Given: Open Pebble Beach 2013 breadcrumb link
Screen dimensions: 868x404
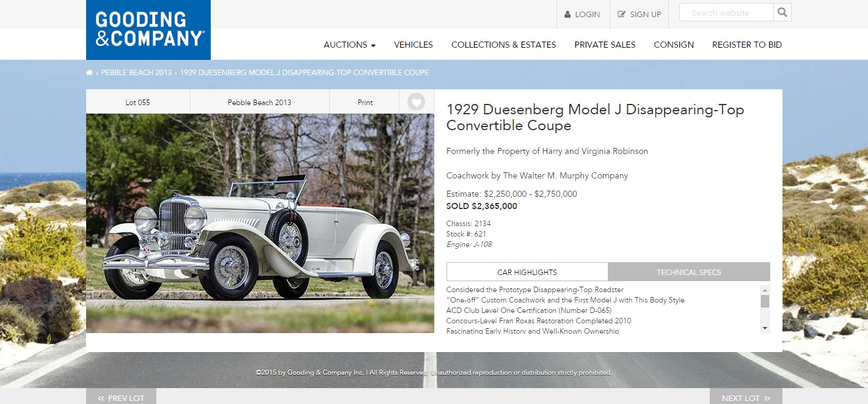Looking at the screenshot, I should [x=136, y=73].
